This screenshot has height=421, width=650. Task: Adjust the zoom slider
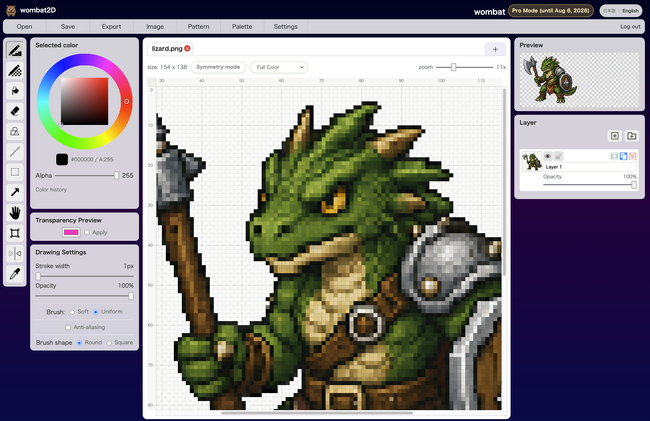point(464,67)
